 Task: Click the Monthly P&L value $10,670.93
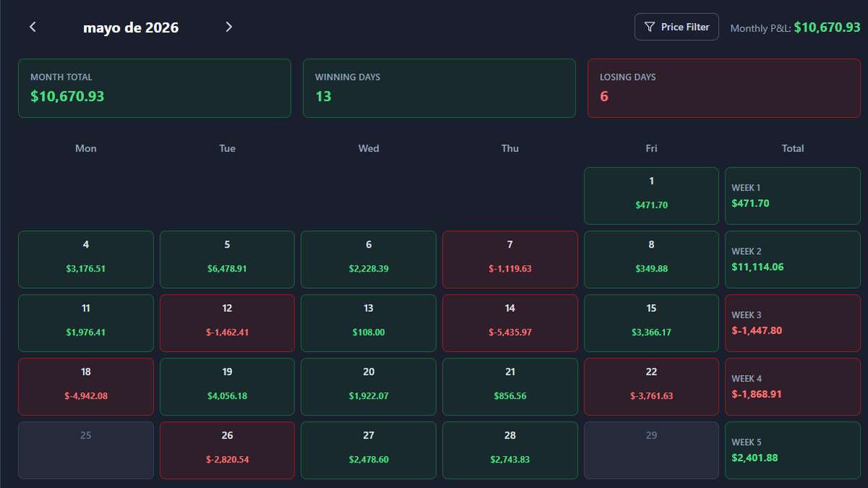point(827,27)
